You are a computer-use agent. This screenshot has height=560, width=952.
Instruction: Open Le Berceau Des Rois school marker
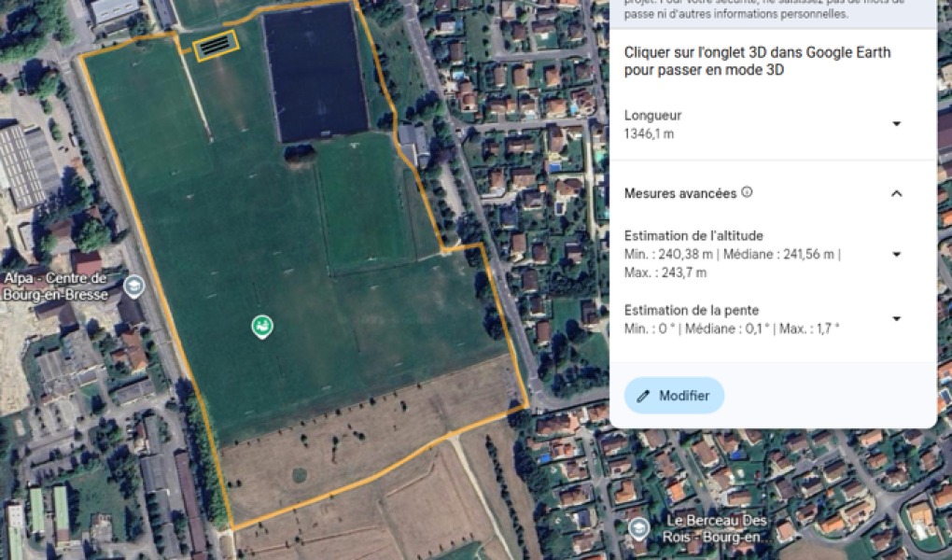(638, 528)
